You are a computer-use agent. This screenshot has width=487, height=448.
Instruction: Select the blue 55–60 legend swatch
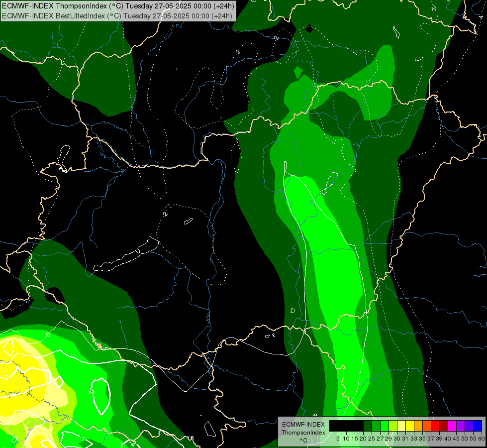pyautogui.click(x=478, y=426)
